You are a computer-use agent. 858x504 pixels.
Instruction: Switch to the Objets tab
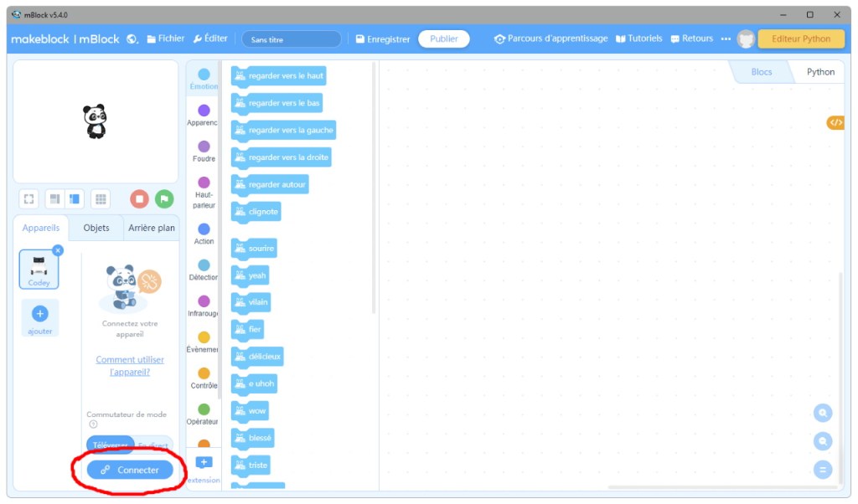click(96, 228)
